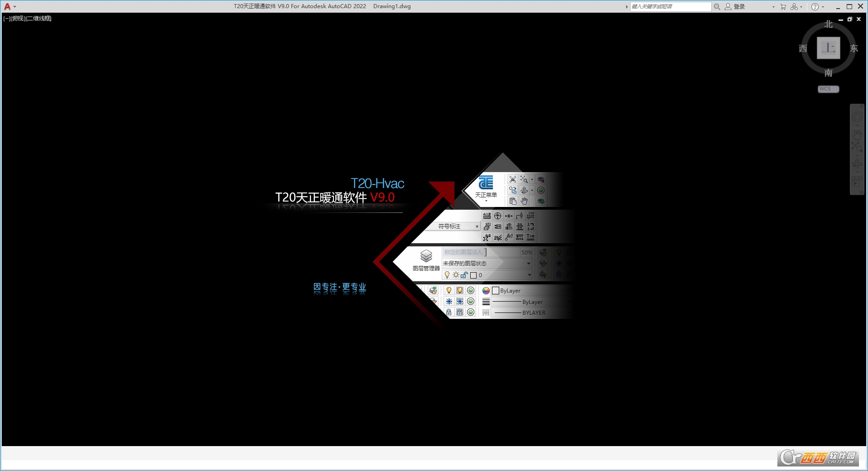Viewport: 868px width, 471px height.
Task: Maximize the main AutoCAD window
Action: pos(849,6)
